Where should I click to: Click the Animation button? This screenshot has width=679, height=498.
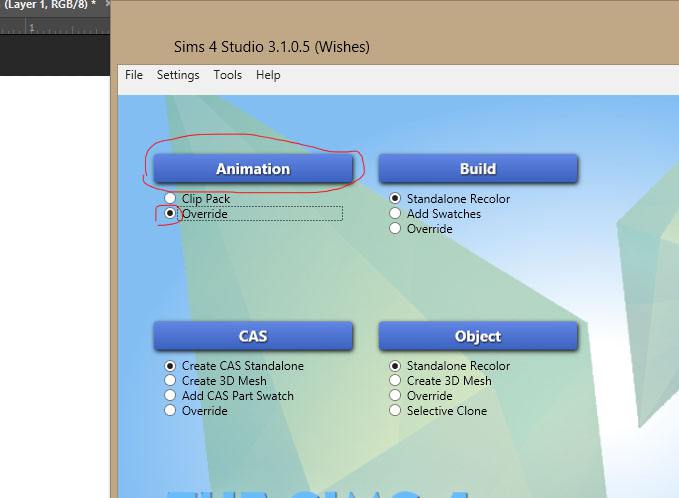point(253,168)
